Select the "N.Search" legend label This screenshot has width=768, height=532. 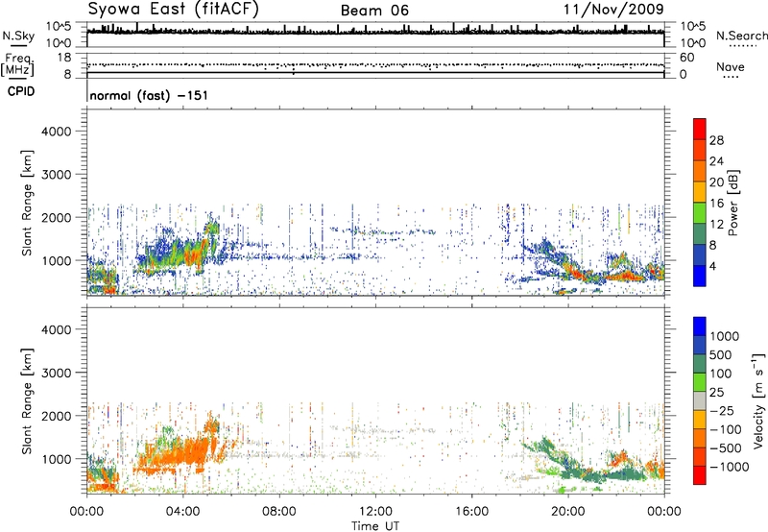coord(741,36)
